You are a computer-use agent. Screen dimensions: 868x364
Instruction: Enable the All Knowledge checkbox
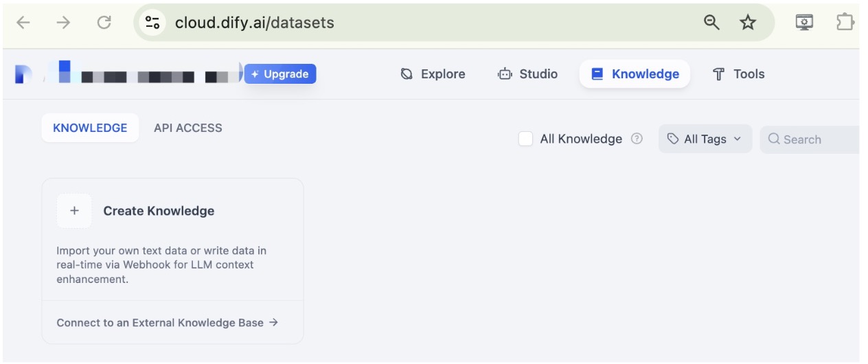point(525,139)
